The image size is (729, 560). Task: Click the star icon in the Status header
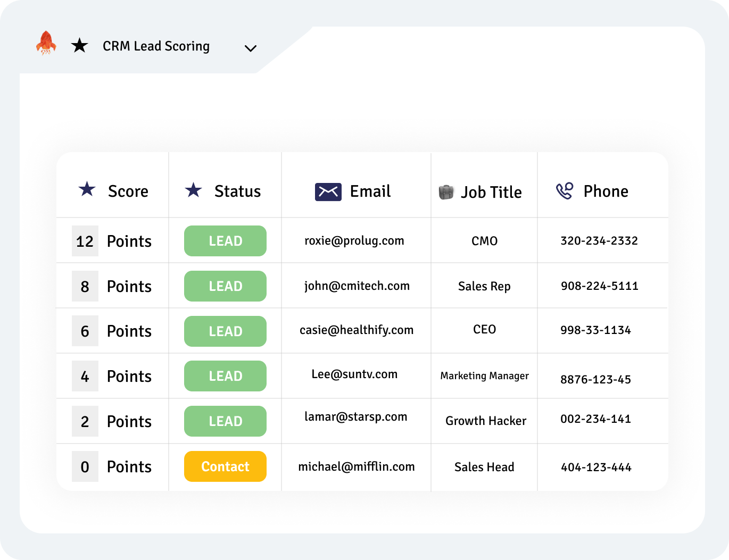tap(194, 189)
